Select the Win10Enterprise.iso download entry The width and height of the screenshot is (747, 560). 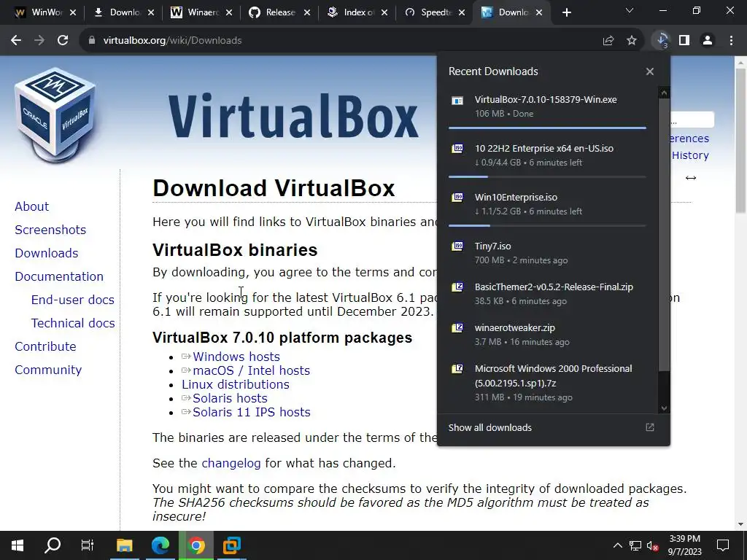tap(547, 204)
